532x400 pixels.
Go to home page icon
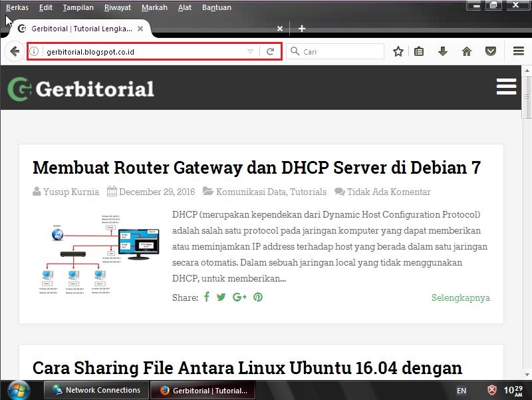(x=467, y=52)
